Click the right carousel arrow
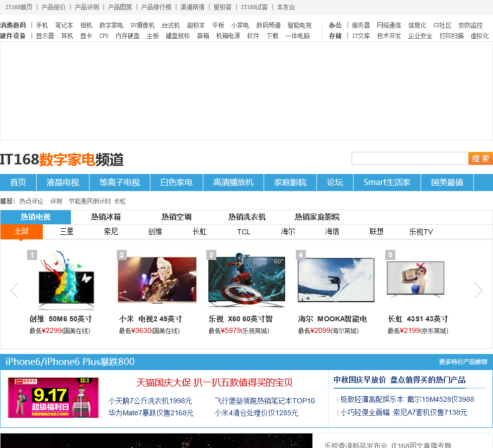This screenshot has width=493, height=448. (478, 290)
